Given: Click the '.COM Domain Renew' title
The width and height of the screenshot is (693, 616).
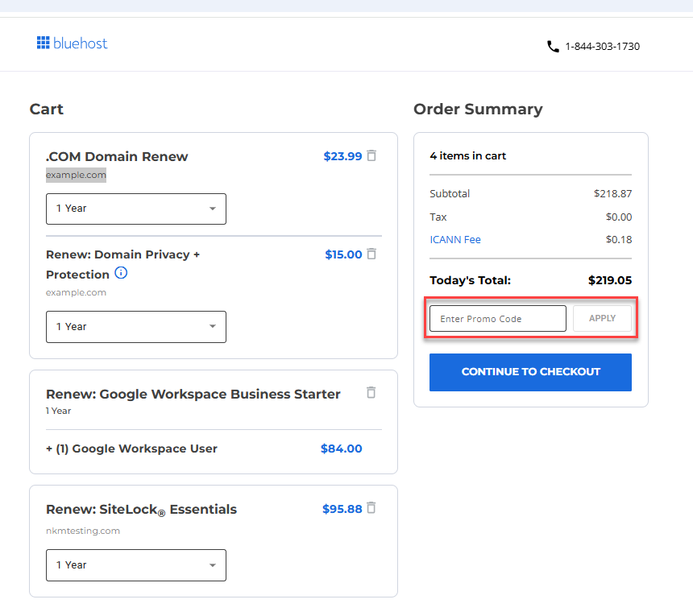Looking at the screenshot, I should pos(117,157).
